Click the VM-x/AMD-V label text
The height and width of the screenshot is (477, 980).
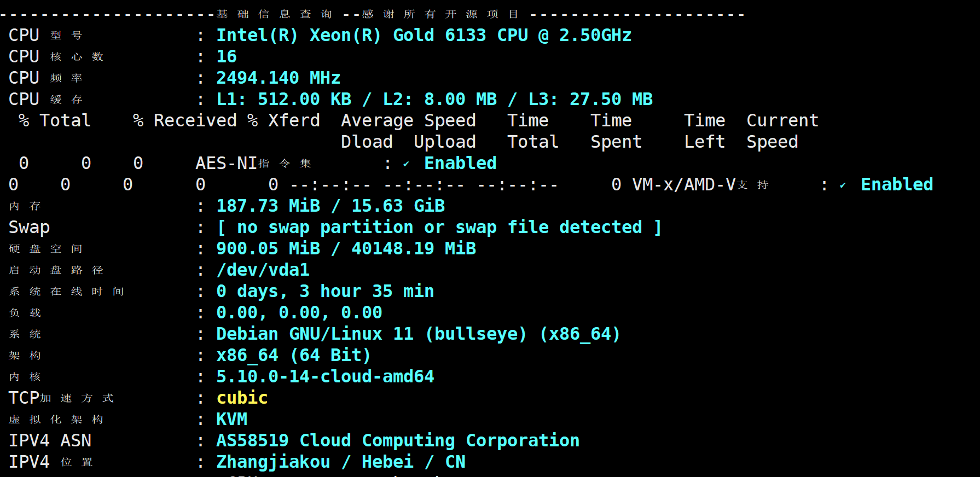[700, 184]
